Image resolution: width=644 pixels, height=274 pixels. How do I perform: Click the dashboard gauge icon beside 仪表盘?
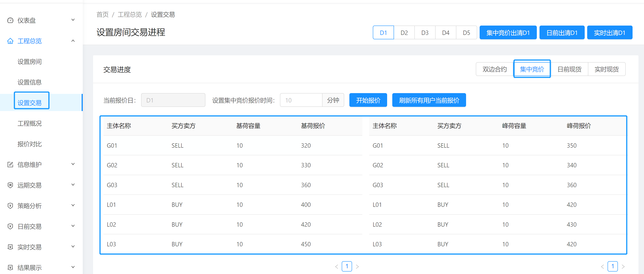(x=10, y=20)
